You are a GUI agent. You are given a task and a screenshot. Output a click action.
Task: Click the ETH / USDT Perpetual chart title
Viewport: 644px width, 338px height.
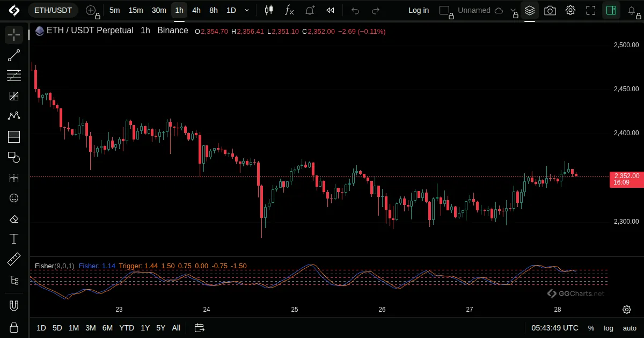[x=90, y=31]
